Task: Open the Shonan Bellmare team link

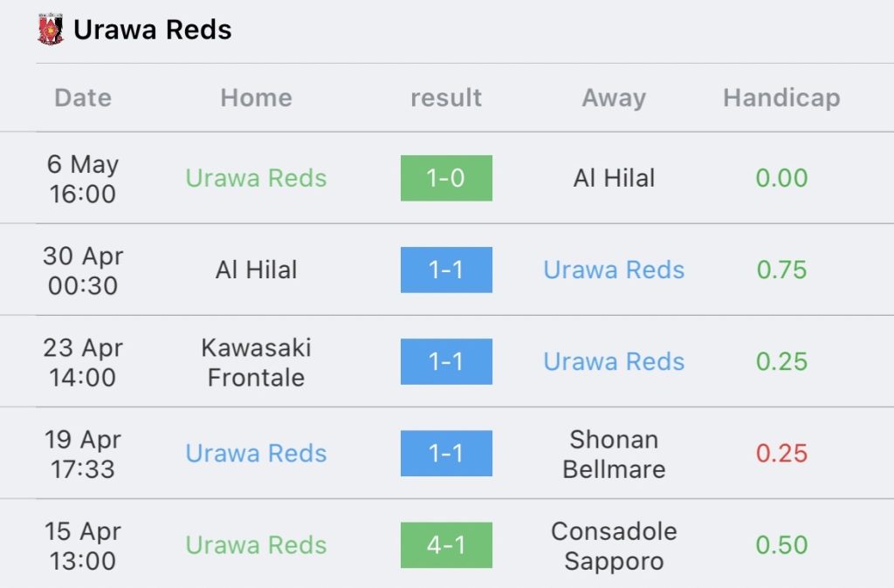Action: pyautogui.click(x=614, y=455)
